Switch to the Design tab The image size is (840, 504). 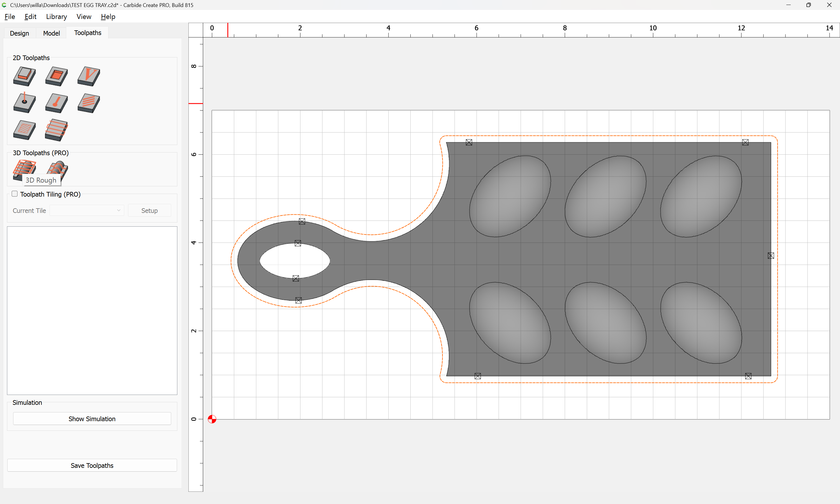pos(19,33)
